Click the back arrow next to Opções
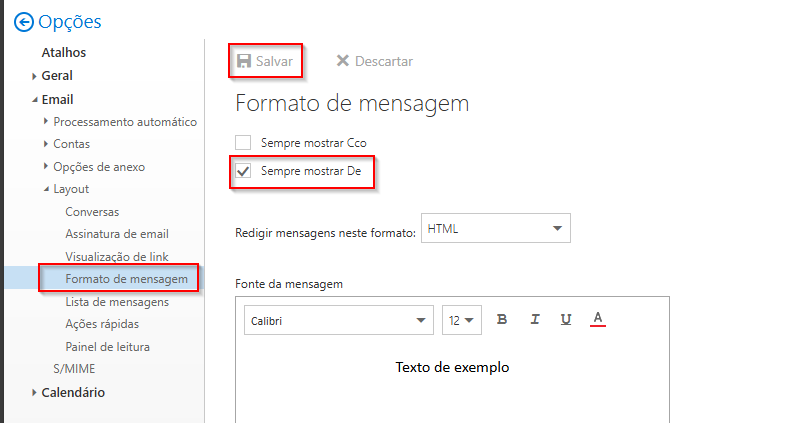This screenshot has width=792, height=423. point(23,22)
